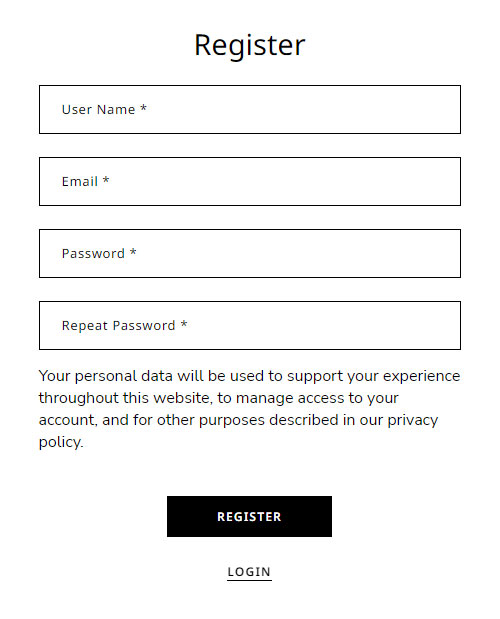Go to the LOGIN link

pos(249,572)
